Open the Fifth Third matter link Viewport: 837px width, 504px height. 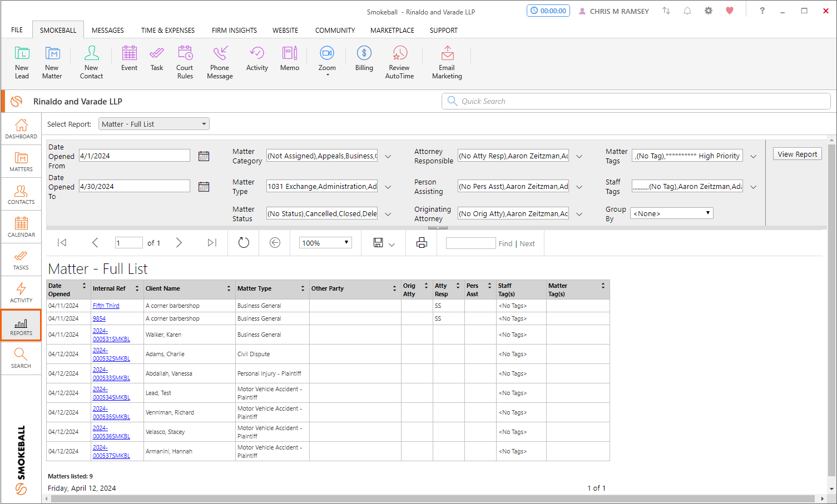[x=106, y=306]
